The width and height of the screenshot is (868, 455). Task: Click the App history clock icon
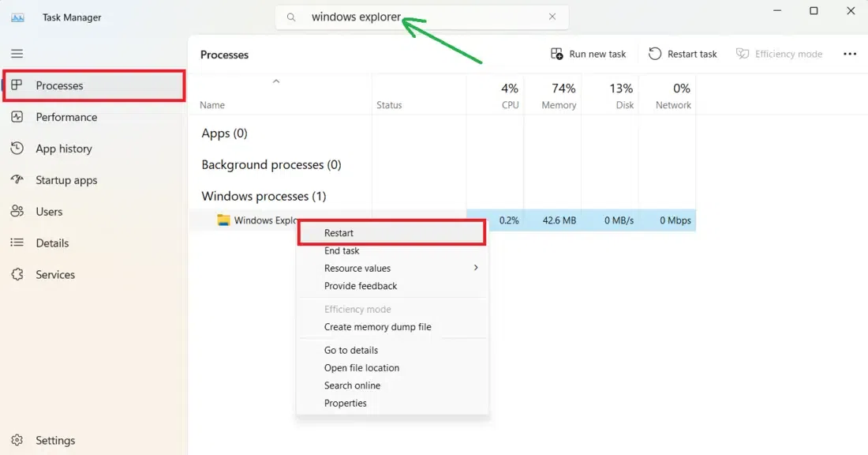tap(17, 148)
